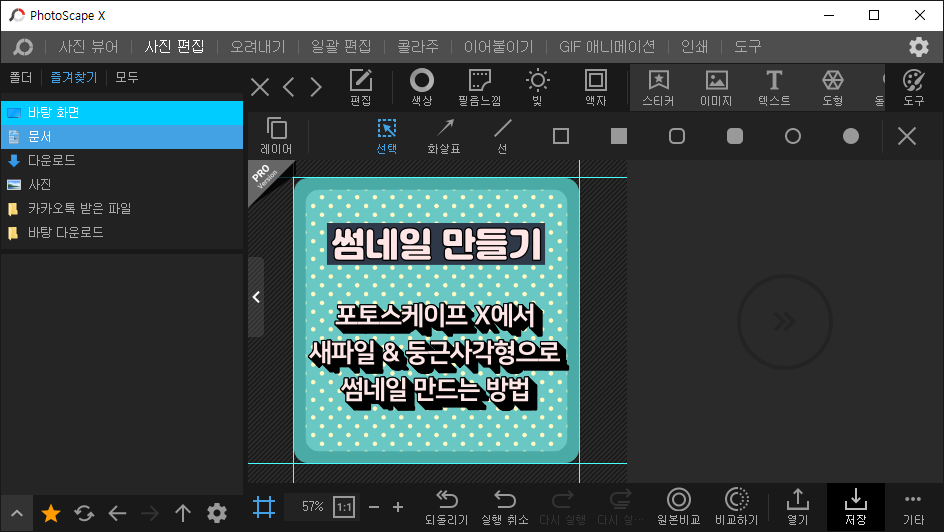
Task: Zoom in with the plus button
Action: [398, 507]
